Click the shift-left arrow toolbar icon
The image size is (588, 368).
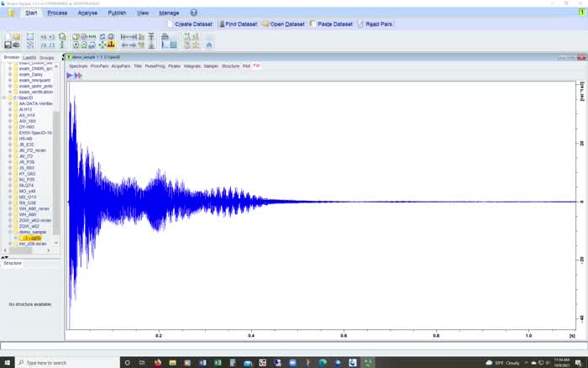pyautogui.click(x=125, y=45)
